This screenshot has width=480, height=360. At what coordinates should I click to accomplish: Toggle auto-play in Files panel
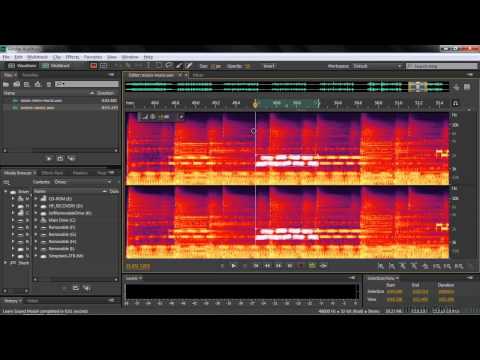pyautogui.click(x=71, y=159)
